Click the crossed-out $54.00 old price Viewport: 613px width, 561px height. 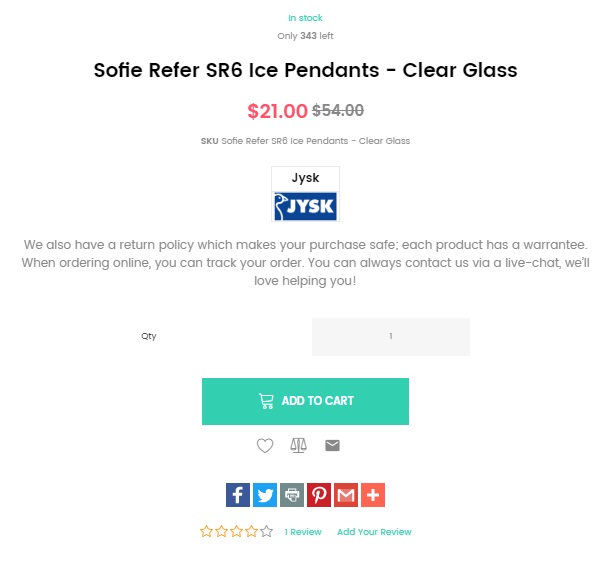[x=338, y=111]
